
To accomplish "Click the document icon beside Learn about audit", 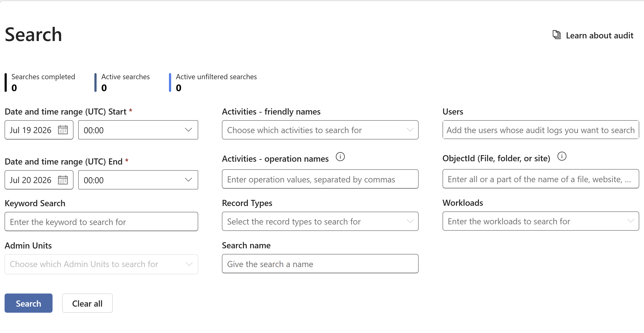I will 557,35.
